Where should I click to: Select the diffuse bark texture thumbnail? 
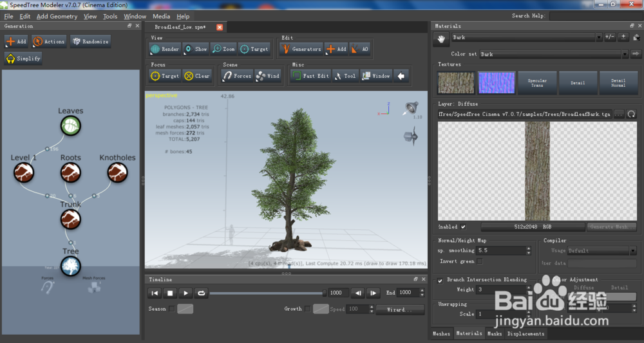(456, 83)
